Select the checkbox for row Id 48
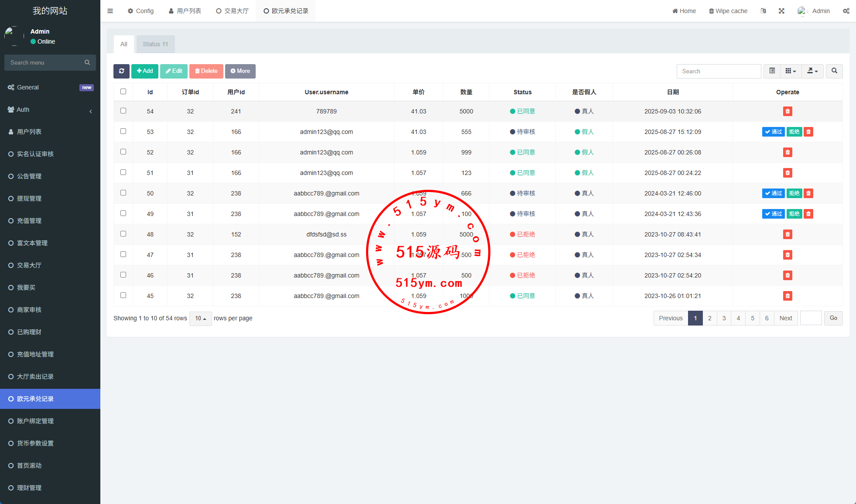 (x=123, y=234)
